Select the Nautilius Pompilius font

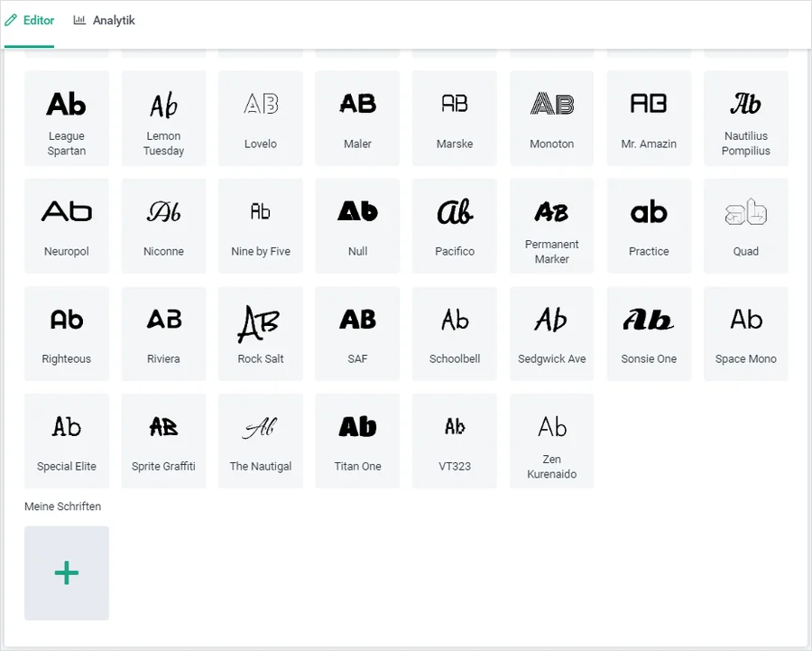pyautogui.click(x=745, y=118)
